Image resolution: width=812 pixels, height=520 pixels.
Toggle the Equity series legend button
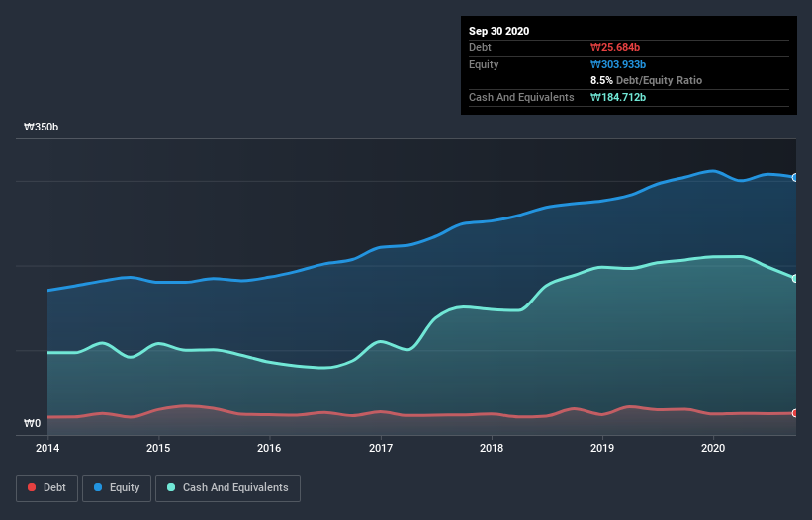click(117, 488)
